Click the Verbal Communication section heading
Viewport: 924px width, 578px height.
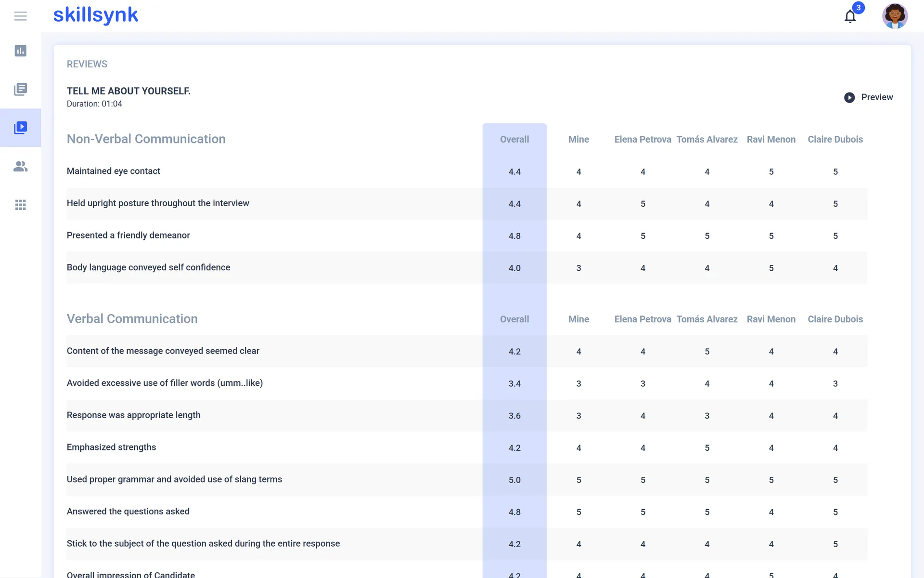coord(132,319)
